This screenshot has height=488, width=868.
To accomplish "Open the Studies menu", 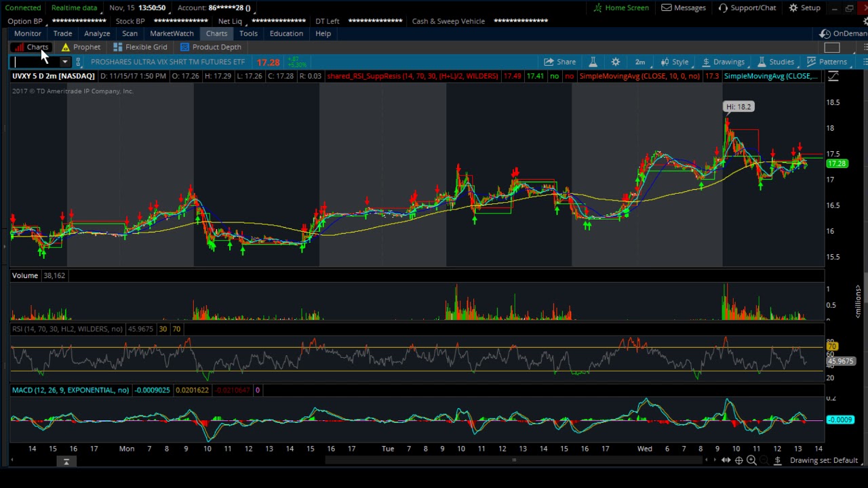I will point(776,62).
